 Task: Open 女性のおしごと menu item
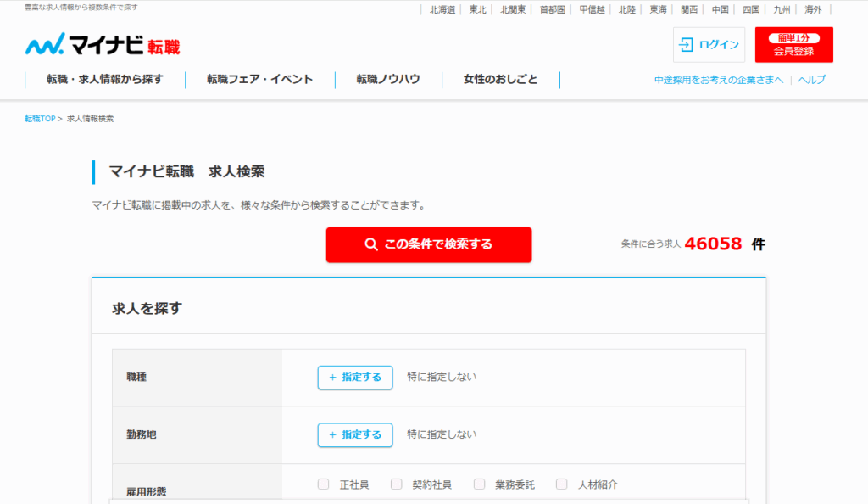(x=500, y=80)
